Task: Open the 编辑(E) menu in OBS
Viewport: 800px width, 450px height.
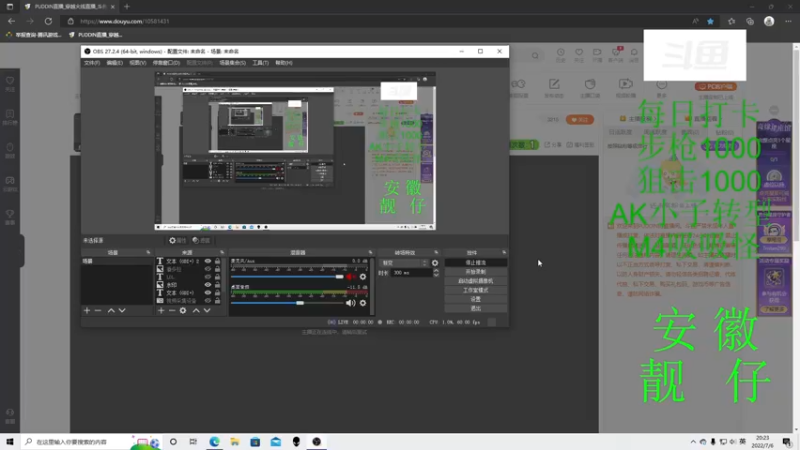Action: 114,63
